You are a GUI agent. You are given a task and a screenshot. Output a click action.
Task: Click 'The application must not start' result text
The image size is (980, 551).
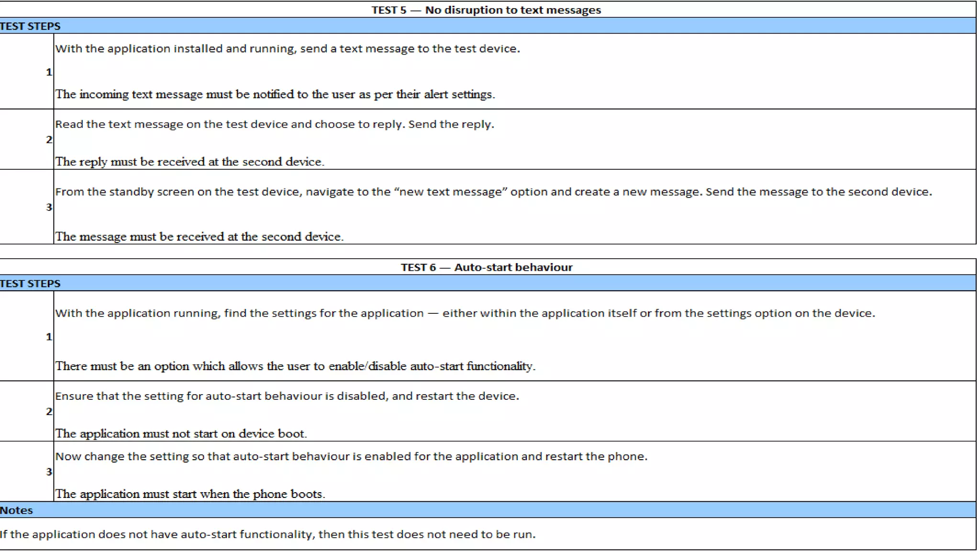click(x=181, y=434)
